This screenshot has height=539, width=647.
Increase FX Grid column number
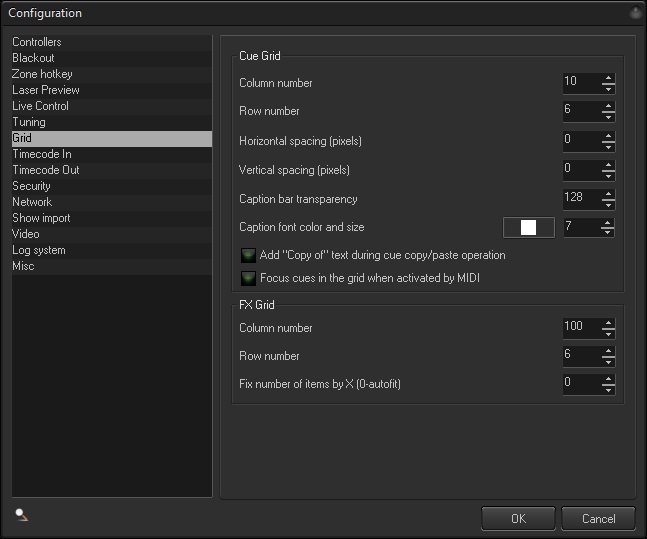coord(608,323)
